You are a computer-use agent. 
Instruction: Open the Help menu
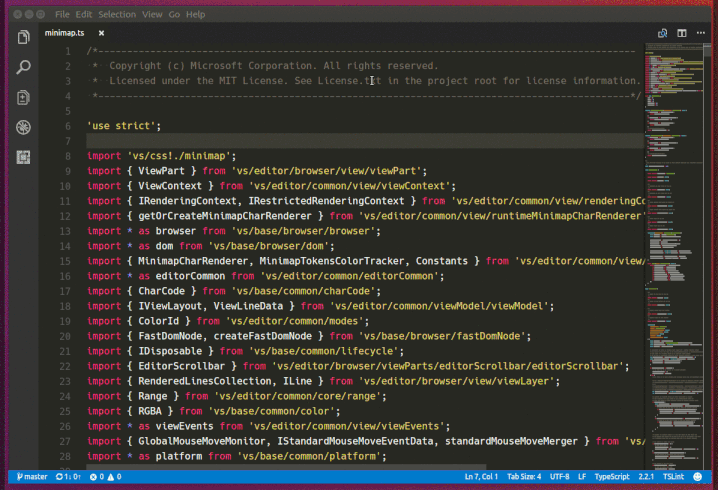[x=196, y=15]
